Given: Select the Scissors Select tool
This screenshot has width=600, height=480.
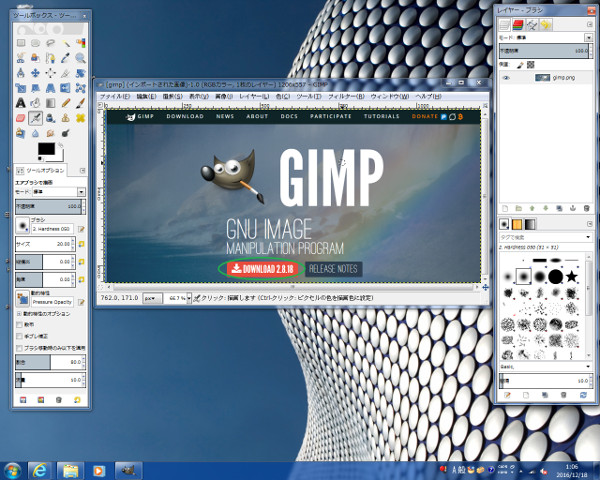Looking at the screenshot, I should click(21, 58).
